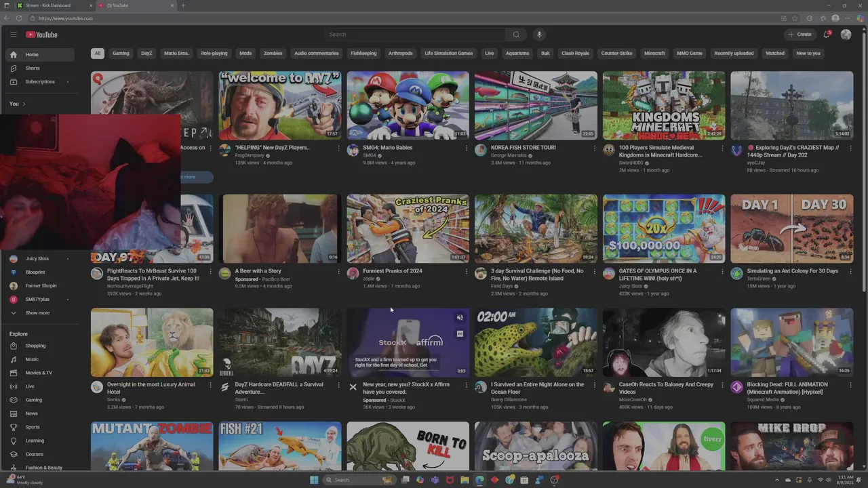Open the YouTube hamburger guide menu
868x488 pixels.
[x=13, y=35]
